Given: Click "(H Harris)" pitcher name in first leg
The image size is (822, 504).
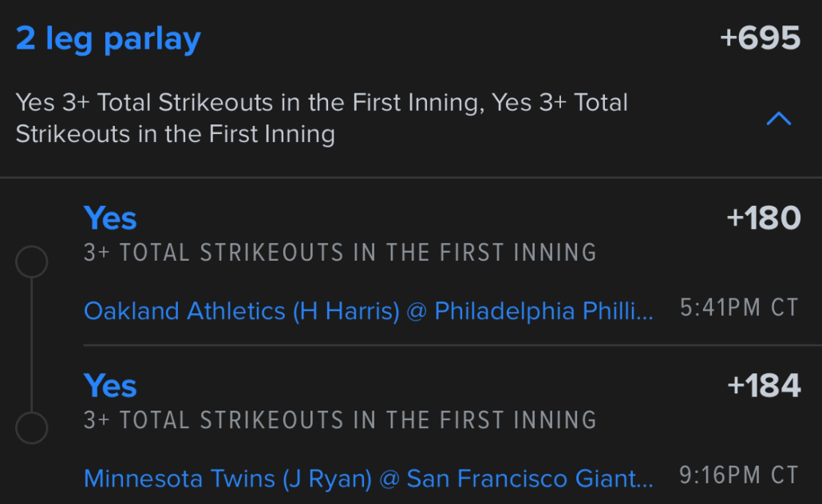Looking at the screenshot, I should pyautogui.click(x=346, y=310).
